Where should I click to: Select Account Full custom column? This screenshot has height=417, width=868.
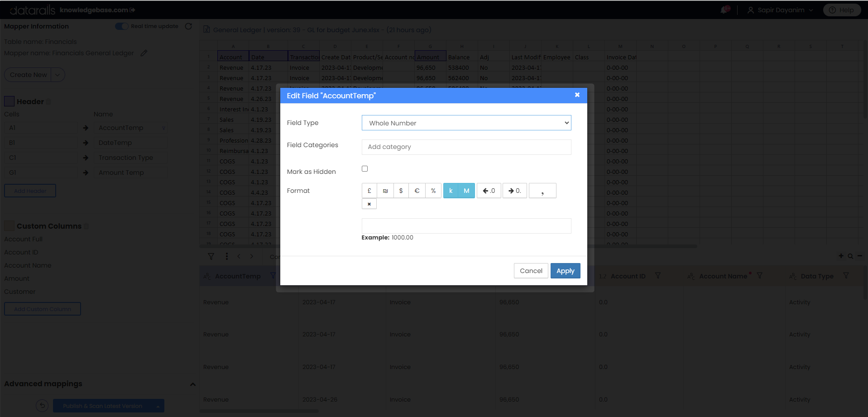click(23, 239)
